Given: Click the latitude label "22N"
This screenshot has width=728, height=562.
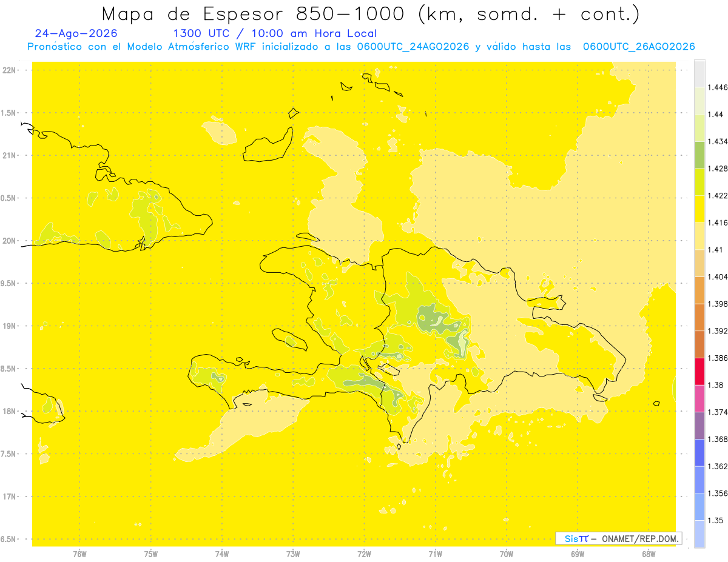Looking at the screenshot, I should 10,70.
